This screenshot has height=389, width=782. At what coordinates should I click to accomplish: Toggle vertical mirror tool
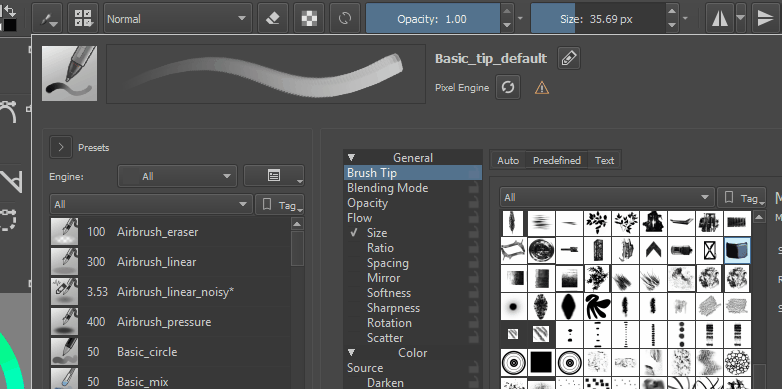click(x=766, y=19)
